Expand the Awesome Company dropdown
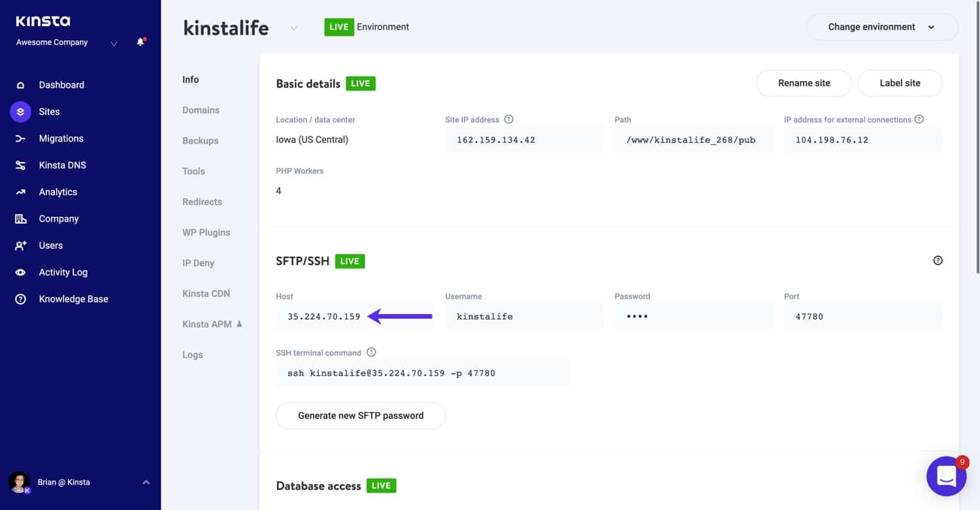This screenshot has height=510, width=980. [x=113, y=42]
